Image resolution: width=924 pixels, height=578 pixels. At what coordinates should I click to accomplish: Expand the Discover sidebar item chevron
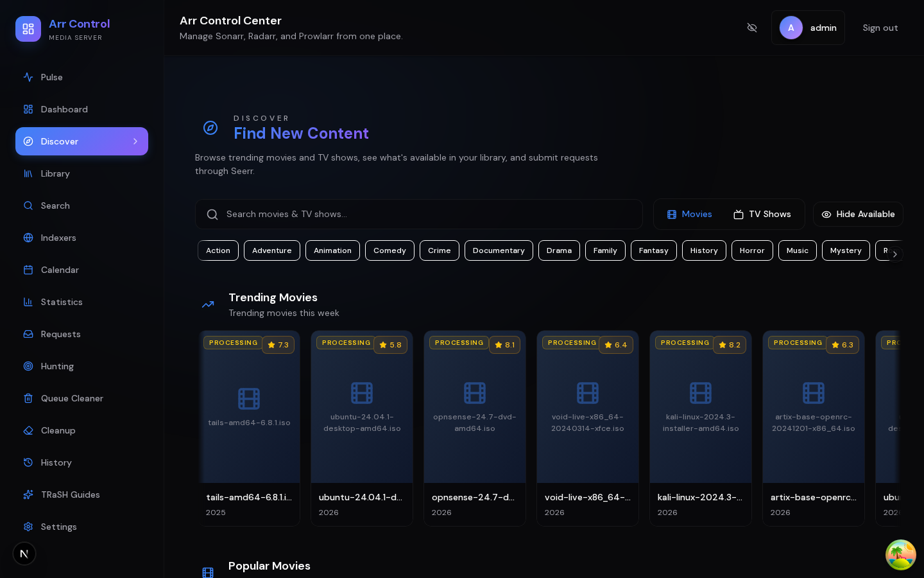(135, 141)
